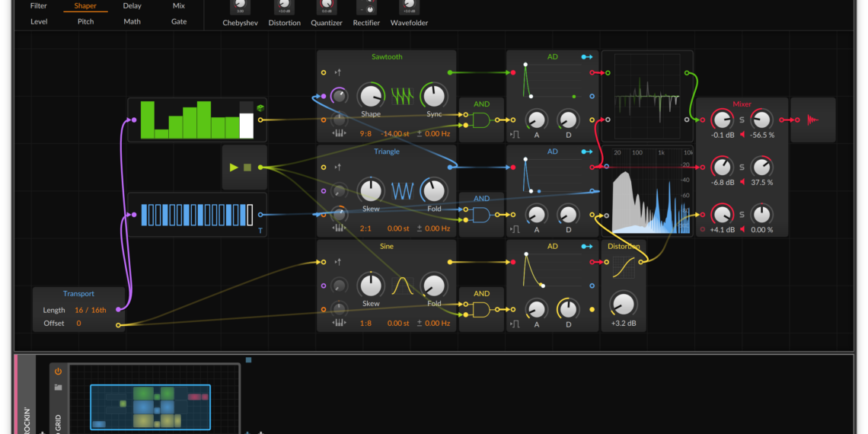Click the green AND logic gate symbol
This screenshot has width=868, height=434.
(481, 120)
